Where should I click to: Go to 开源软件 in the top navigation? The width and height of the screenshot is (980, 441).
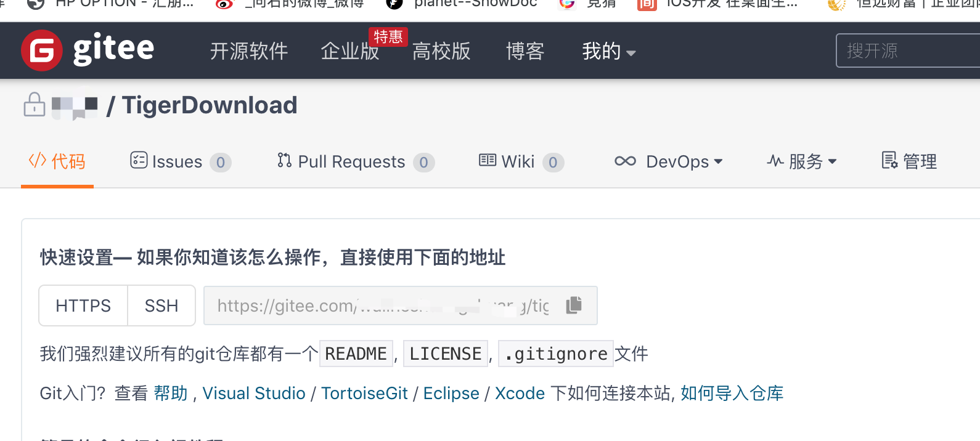(x=249, y=51)
